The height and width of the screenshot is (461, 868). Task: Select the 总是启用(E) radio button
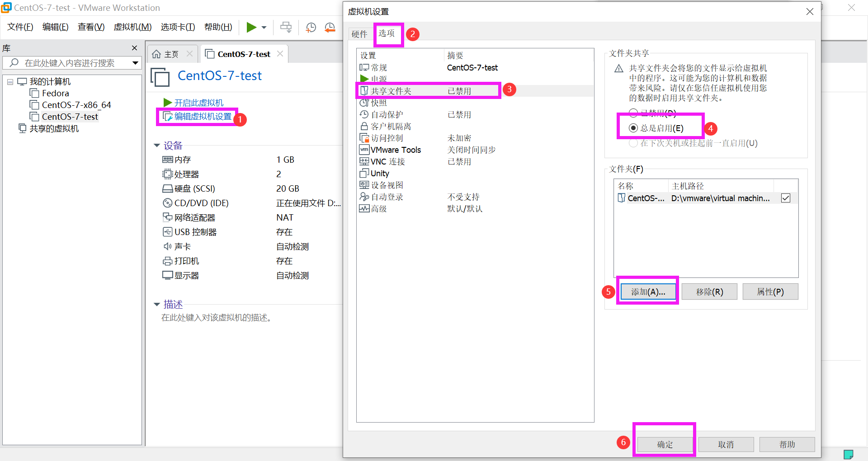click(x=633, y=128)
